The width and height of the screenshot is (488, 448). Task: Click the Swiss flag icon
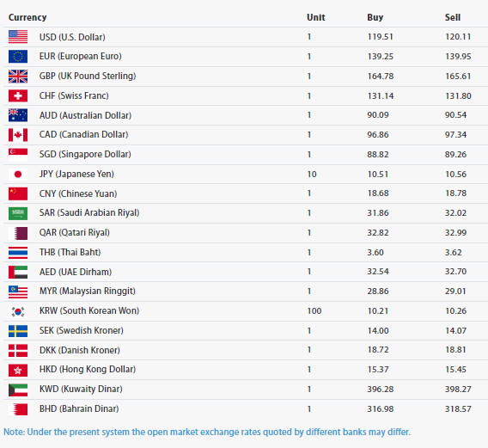coord(18,95)
